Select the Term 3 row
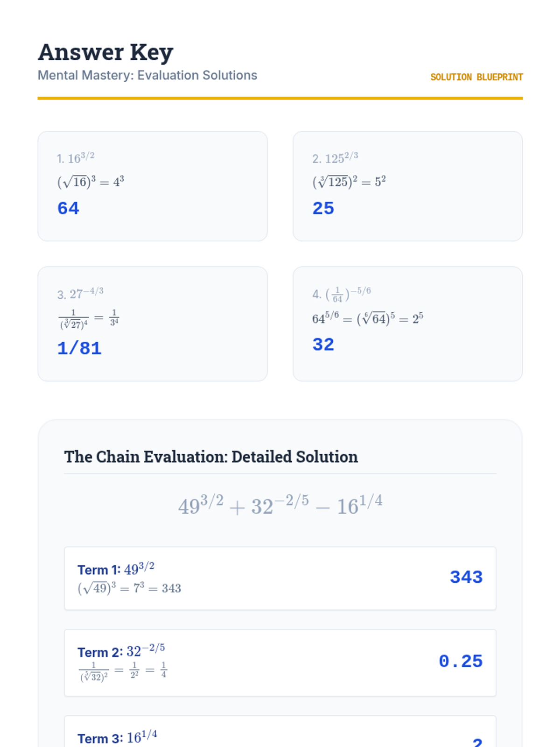 tap(280, 732)
